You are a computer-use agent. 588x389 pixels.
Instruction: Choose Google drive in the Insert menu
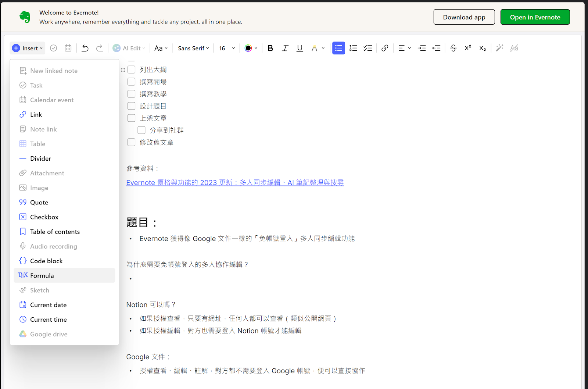click(x=64, y=334)
